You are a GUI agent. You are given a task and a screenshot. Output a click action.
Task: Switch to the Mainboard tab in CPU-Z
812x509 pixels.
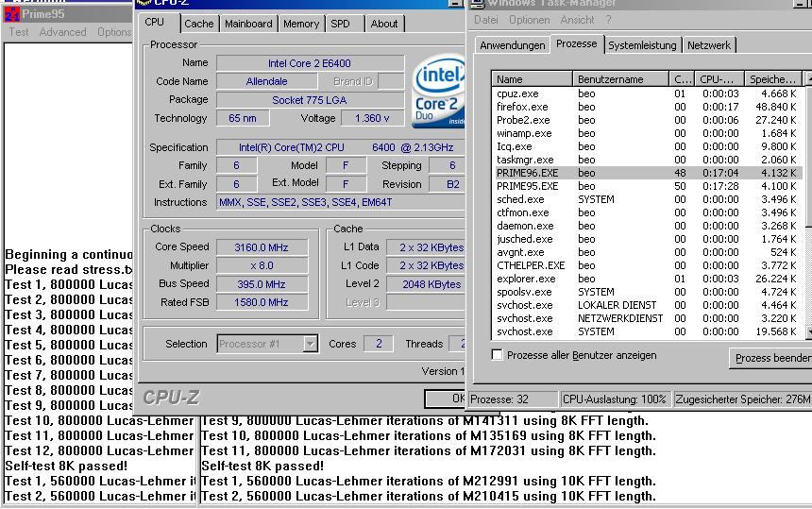pyautogui.click(x=248, y=24)
